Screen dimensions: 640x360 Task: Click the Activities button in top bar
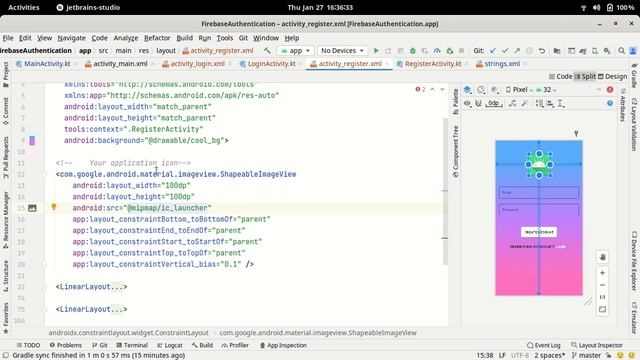coord(24,7)
